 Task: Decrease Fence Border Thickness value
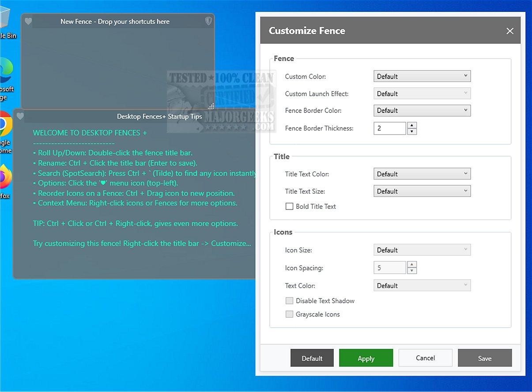coord(412,131)
